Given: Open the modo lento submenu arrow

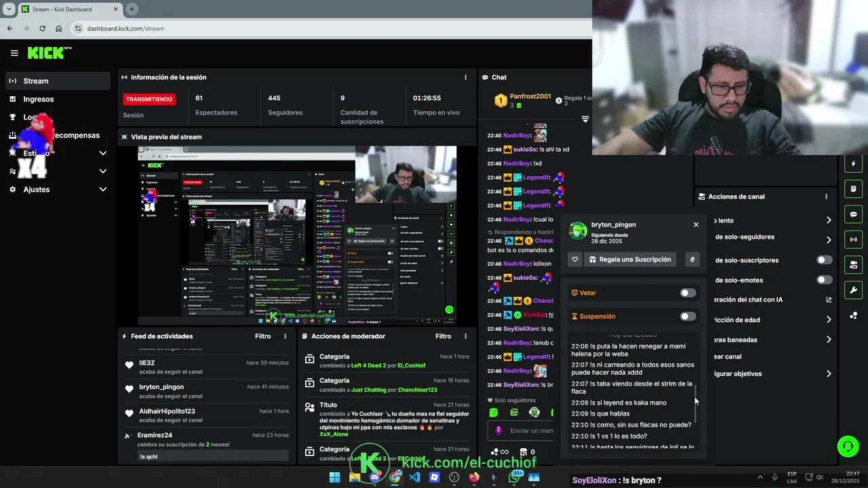Looking at the screenshot, I should click(829, 220).
